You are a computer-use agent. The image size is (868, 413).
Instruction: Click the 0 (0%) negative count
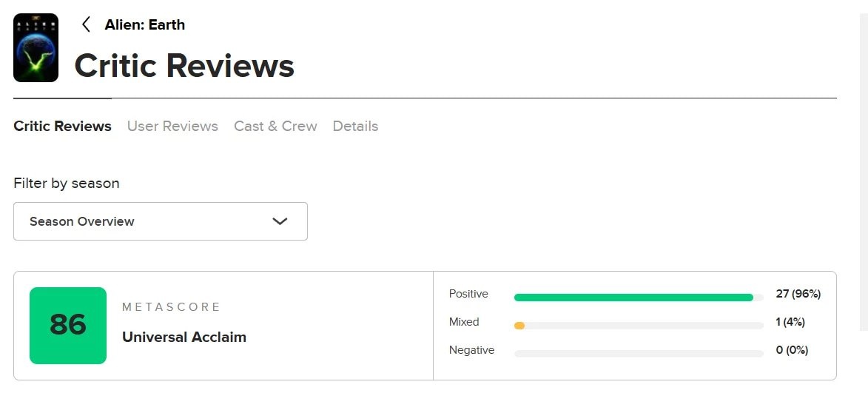(x=793, y=350)
